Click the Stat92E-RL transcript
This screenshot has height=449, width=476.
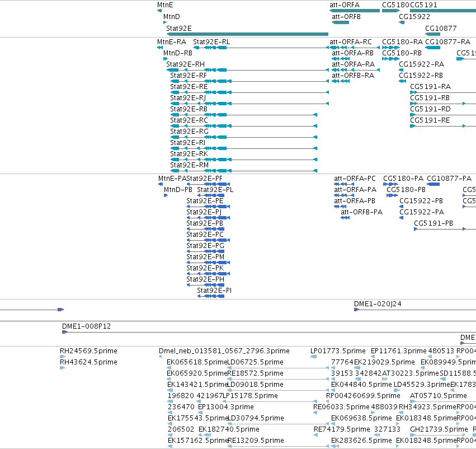pyautogui.click(x=261, y=48)
